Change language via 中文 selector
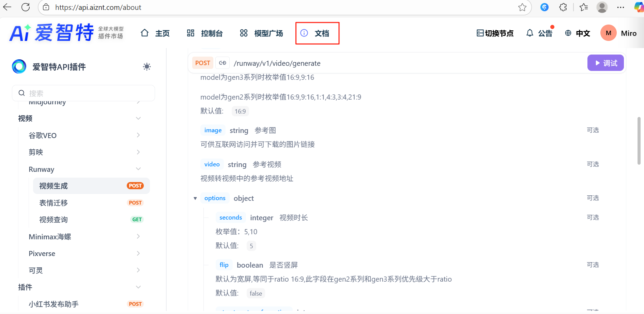This screenshot has width=644, height=314. 578,33
